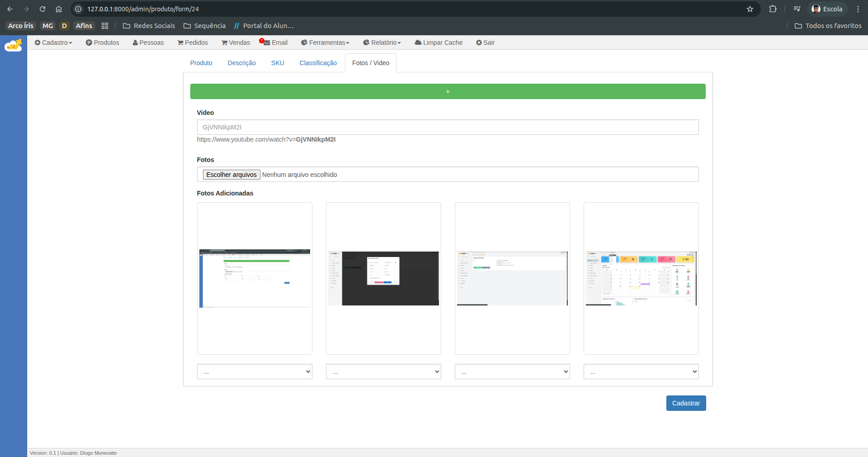868x457 pixels.
Task: Open the dropdown under the first photo
Action: point(255,371)
